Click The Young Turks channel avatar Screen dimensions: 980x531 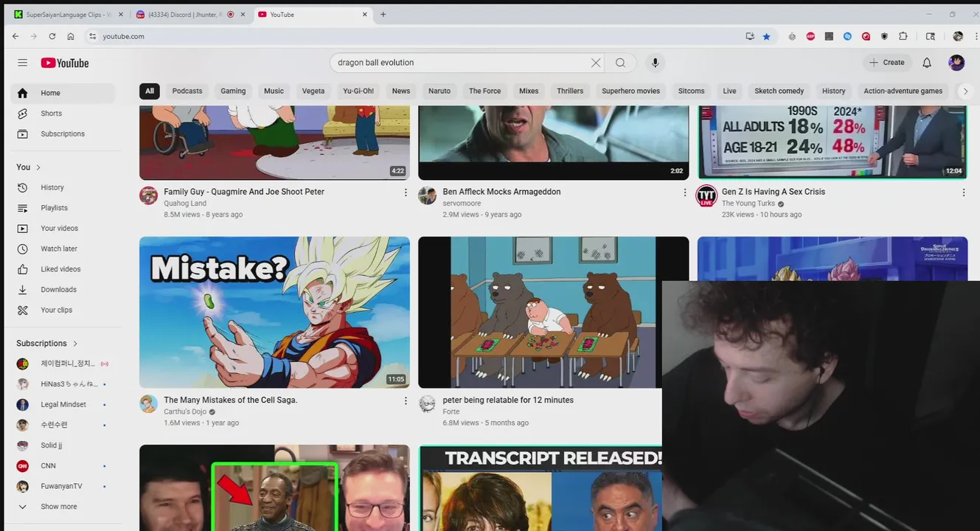tap(706, 196)
